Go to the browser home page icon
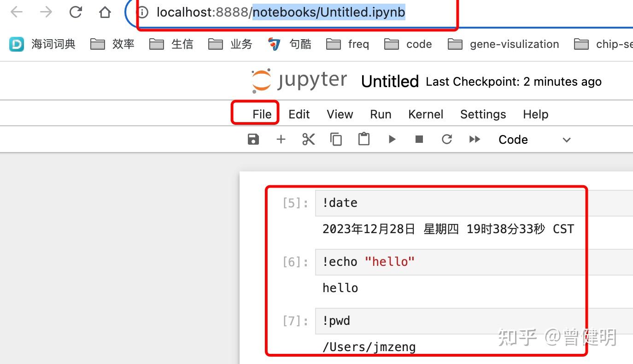Viewport: 633px width, 364px height. 105,12
